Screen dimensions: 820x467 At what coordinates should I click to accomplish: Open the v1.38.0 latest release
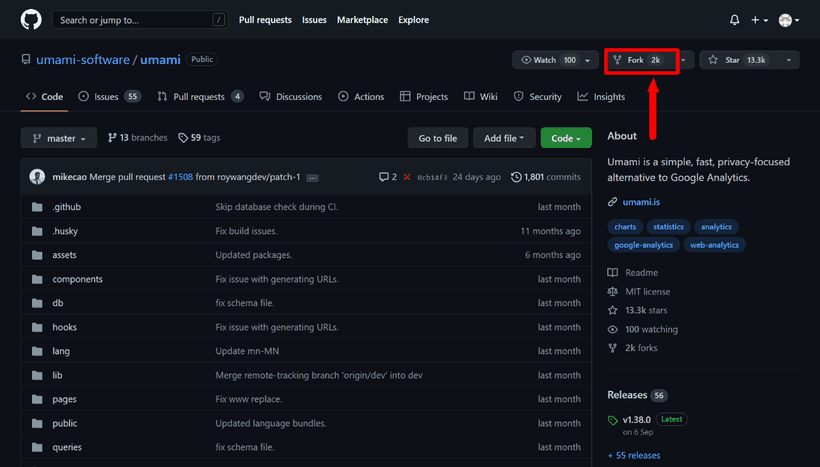click(x=636, y=419)
